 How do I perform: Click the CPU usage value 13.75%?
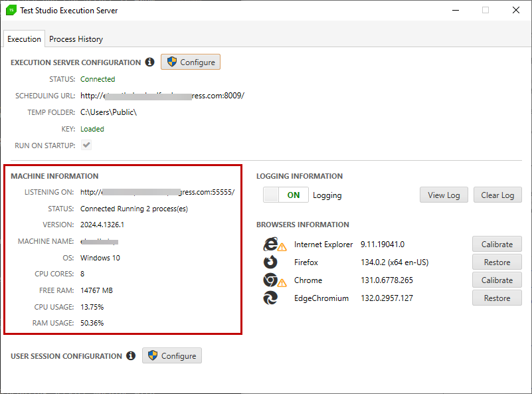(92, 307)
